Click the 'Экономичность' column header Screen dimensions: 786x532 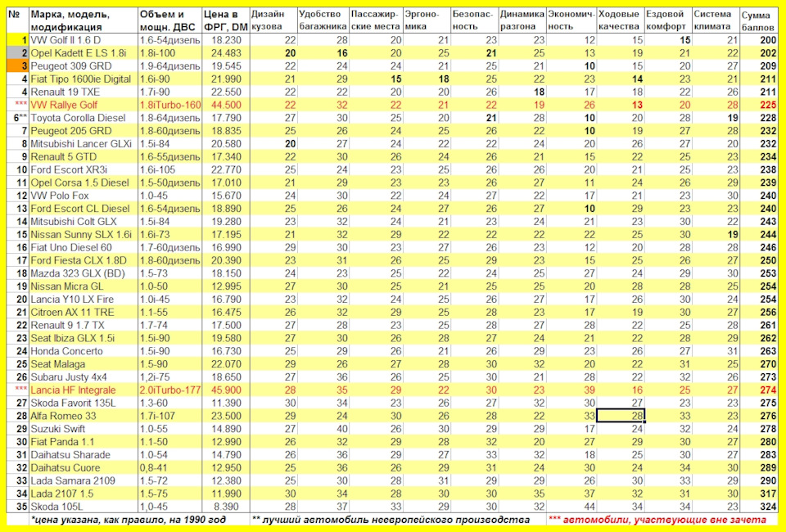pyautogui.click(x=571, y=20)
